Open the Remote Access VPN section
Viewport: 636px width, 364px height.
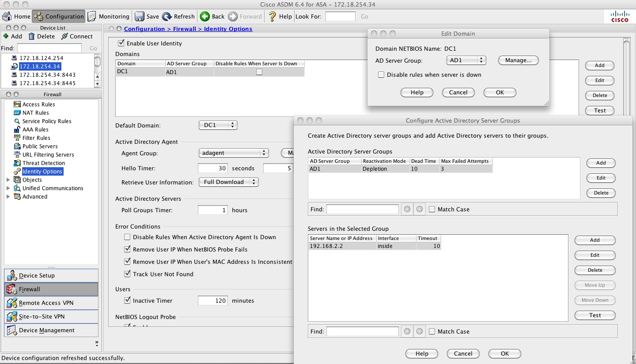(51, 303)
